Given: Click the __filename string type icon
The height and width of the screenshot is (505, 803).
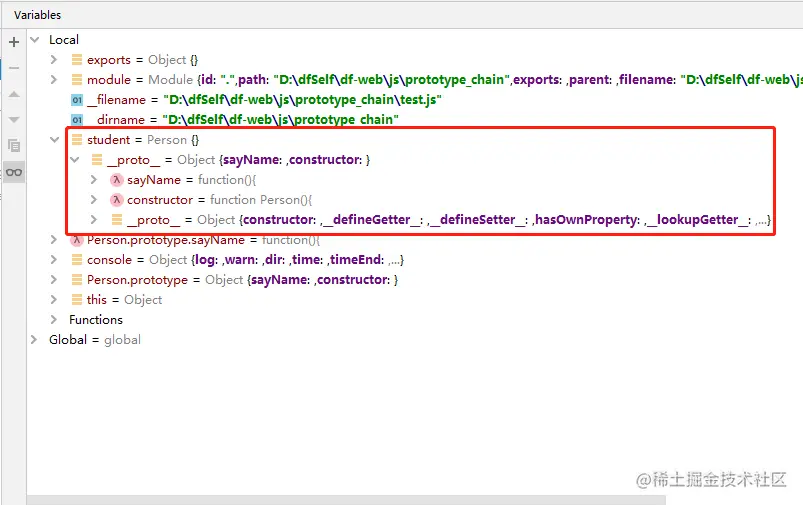Looking at the screenshot, I should [x=77, y=100].
